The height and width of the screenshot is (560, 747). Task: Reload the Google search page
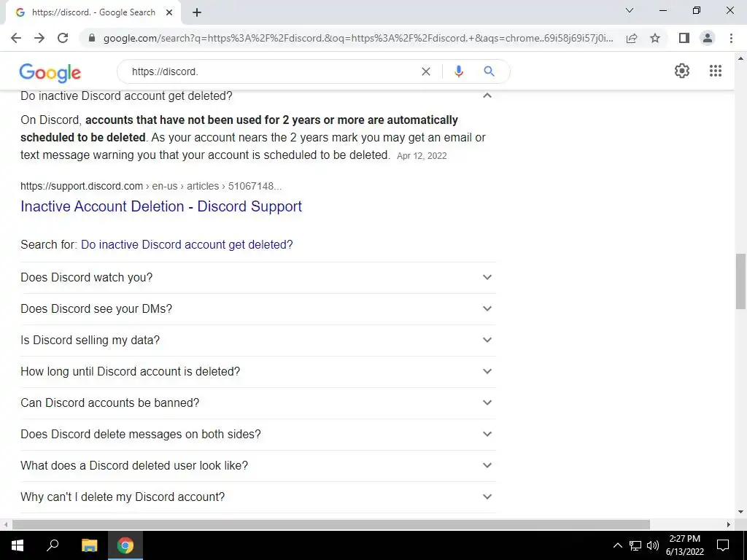point(63,38)
